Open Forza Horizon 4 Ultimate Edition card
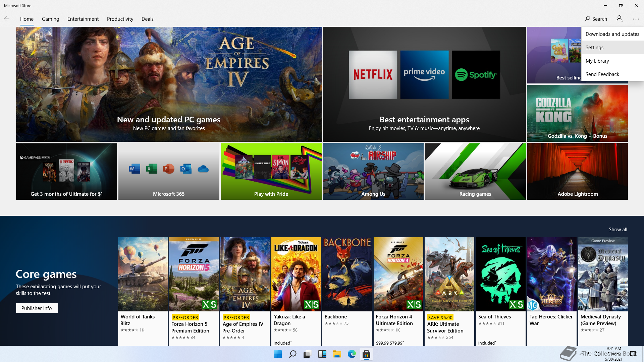Viewport: 644px width, 362px height. coord(398,291)
